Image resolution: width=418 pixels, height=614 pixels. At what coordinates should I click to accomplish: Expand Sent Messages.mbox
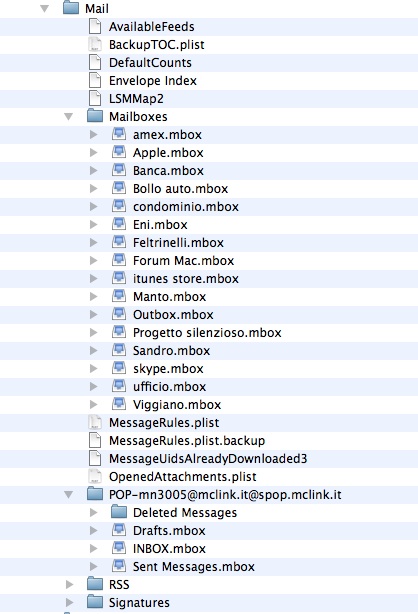(93, 567)
